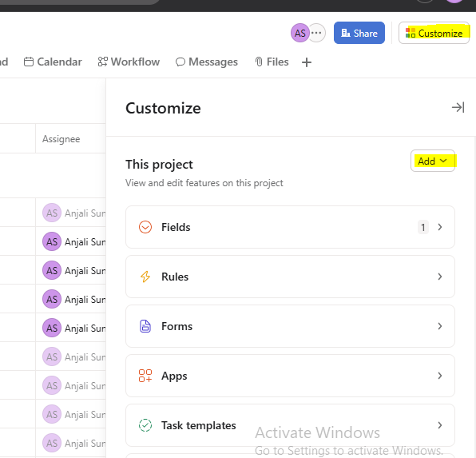Switch to the Files tab

click(x=272, y=62)
